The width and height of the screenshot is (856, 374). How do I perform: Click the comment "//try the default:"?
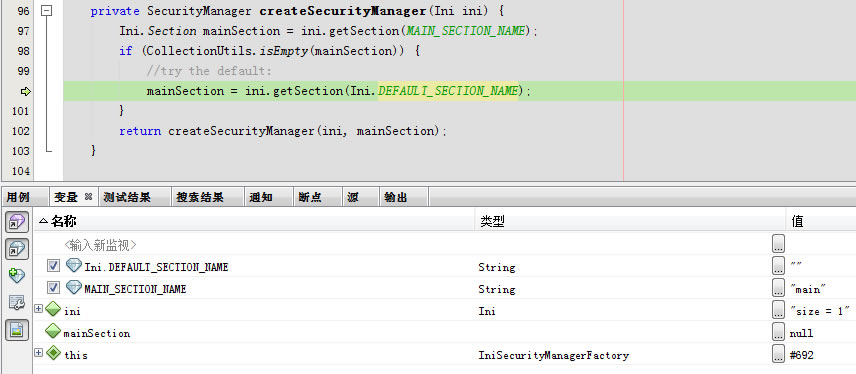click(x=209, y=71)
